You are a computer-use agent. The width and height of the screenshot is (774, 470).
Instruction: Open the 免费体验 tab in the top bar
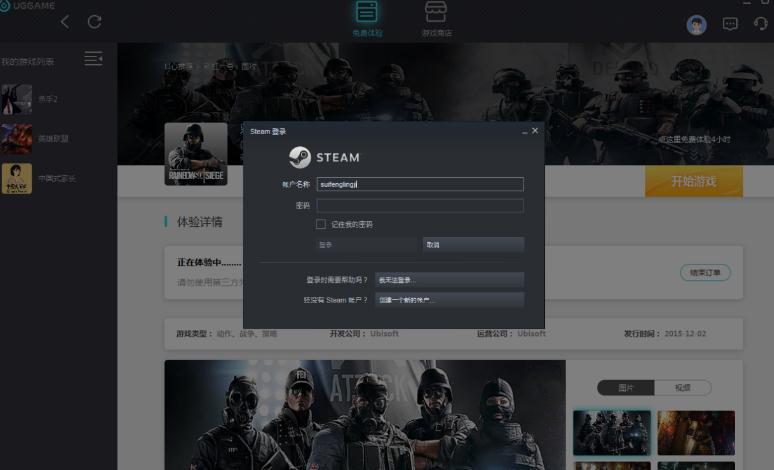(x=367, y=19)
